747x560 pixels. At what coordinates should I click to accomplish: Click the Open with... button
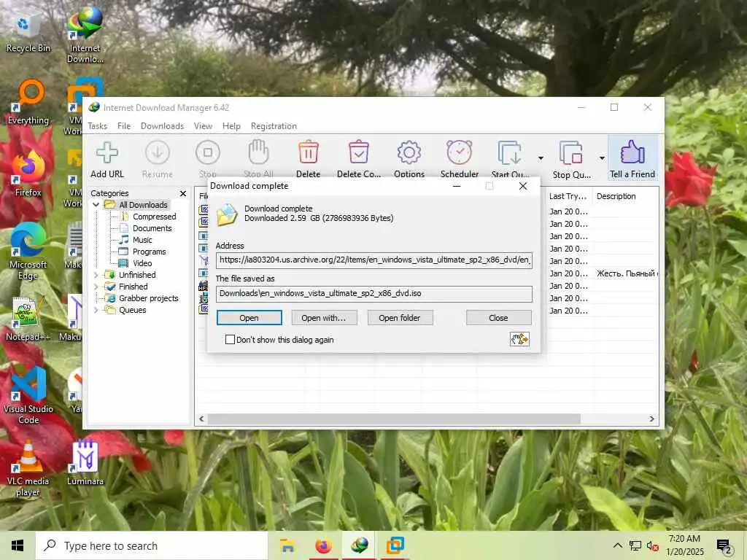[x=324, y=318]
